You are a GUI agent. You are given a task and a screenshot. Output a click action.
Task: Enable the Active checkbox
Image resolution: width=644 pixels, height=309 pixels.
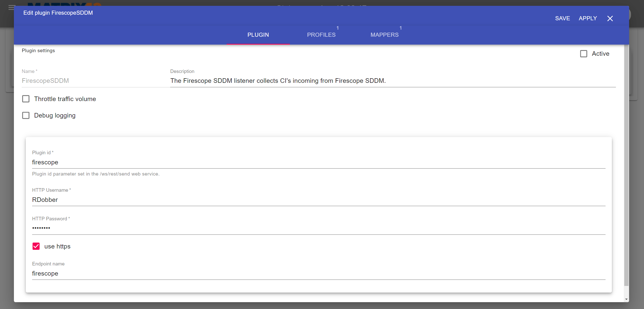[584, 54]
